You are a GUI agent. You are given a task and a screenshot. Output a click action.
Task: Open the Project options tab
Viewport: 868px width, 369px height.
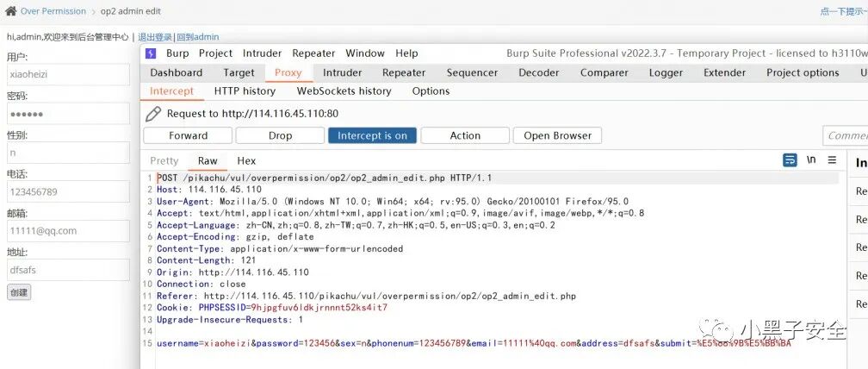click(x=803, y=73)
